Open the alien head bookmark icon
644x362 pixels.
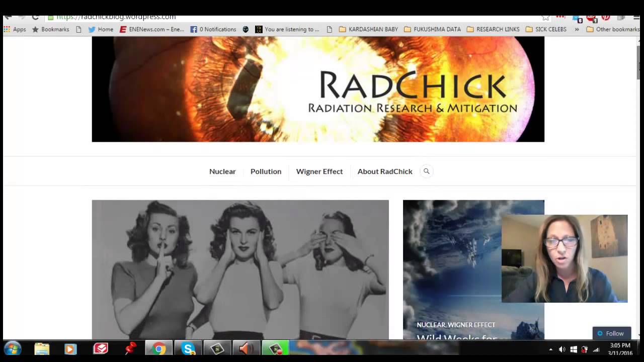[246, 29]
